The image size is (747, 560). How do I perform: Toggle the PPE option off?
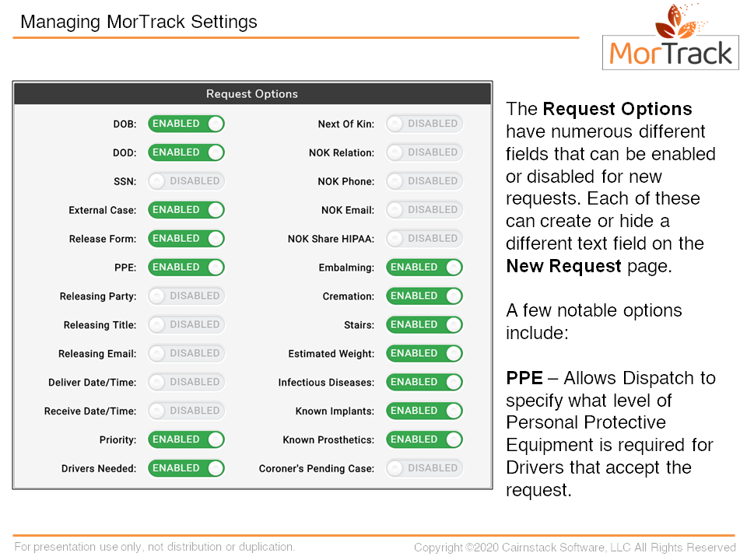pyautogui.click(x=186, y=268)
